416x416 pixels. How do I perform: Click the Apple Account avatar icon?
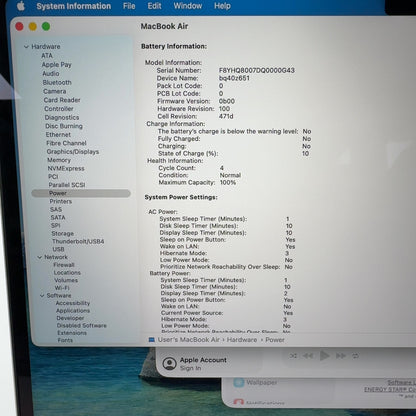(169, 364)
